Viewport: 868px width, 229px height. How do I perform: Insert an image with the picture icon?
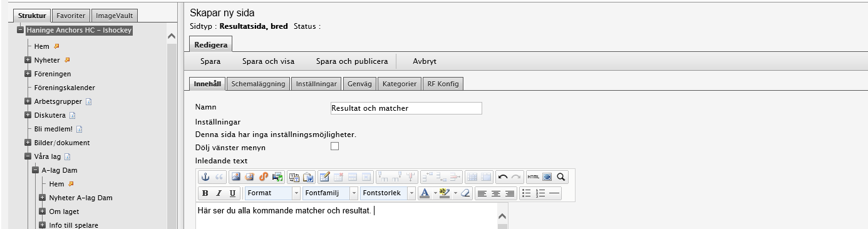(236, 177)
